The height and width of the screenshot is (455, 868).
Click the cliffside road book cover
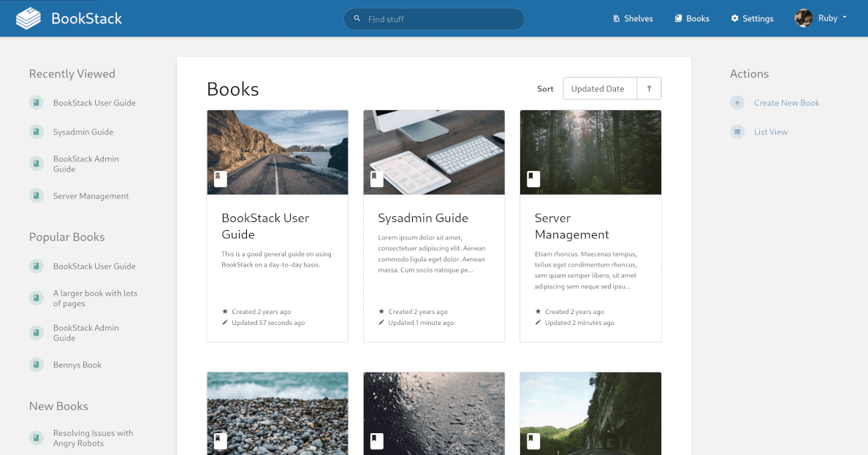tap(590, 413)
